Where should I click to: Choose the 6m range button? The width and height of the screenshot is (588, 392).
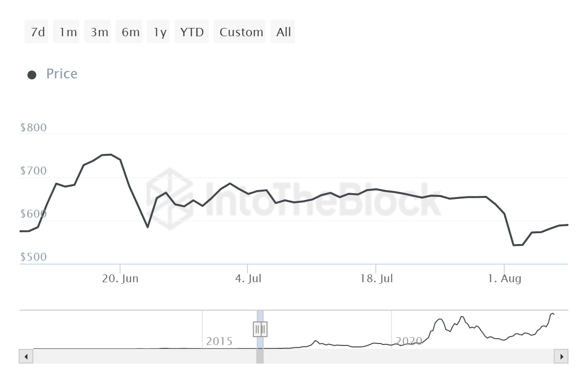[x=130, y=32]
